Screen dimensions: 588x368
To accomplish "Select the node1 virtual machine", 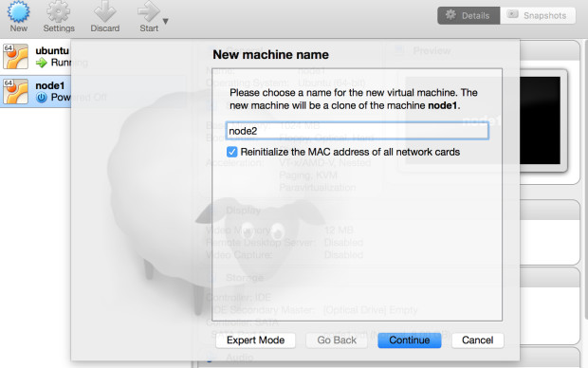I will click(x=36, y=92).
